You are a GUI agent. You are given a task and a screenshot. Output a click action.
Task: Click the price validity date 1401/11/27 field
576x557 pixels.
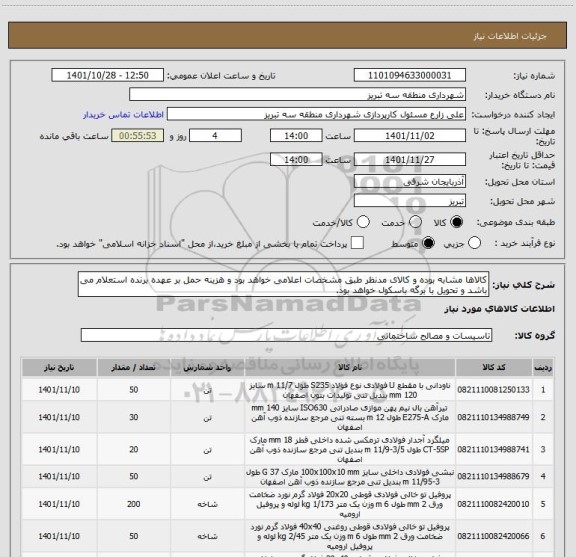point(410,159)
